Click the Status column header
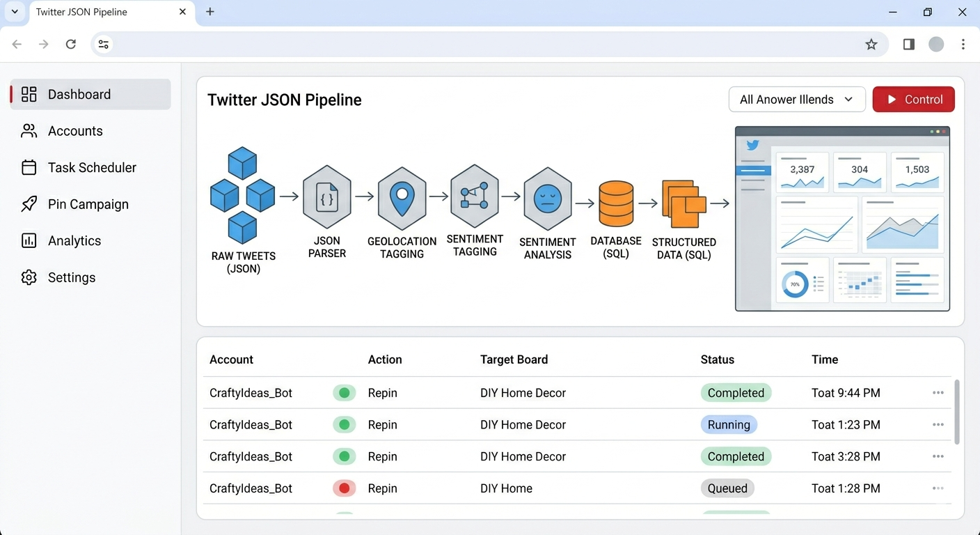Image resolution: width=980 pixels, height=535 pixels. point(717,359)
